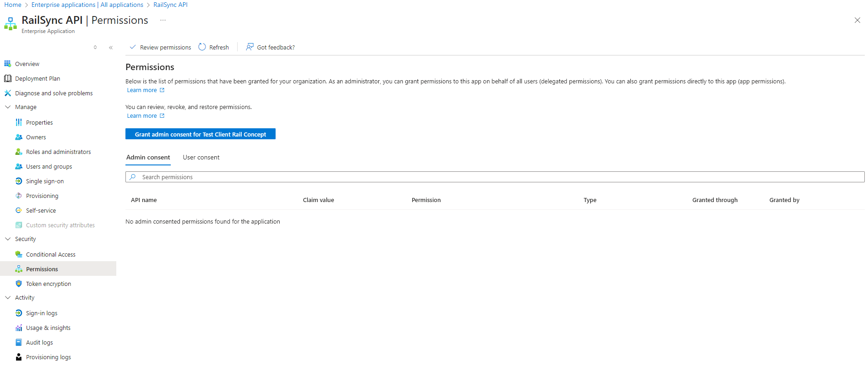Close the Permissions blade
868x367 pixels.
[x=857, y=20]
